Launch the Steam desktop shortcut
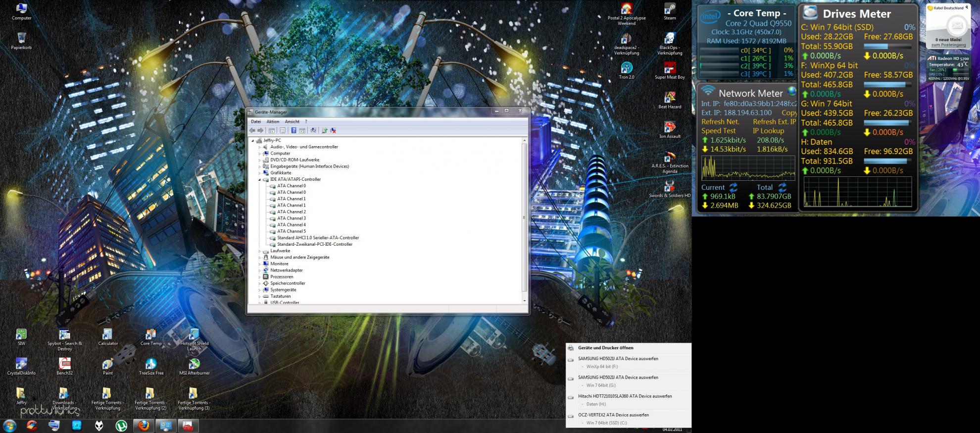Viewport: 980px width, 433px height. point(670,12)
